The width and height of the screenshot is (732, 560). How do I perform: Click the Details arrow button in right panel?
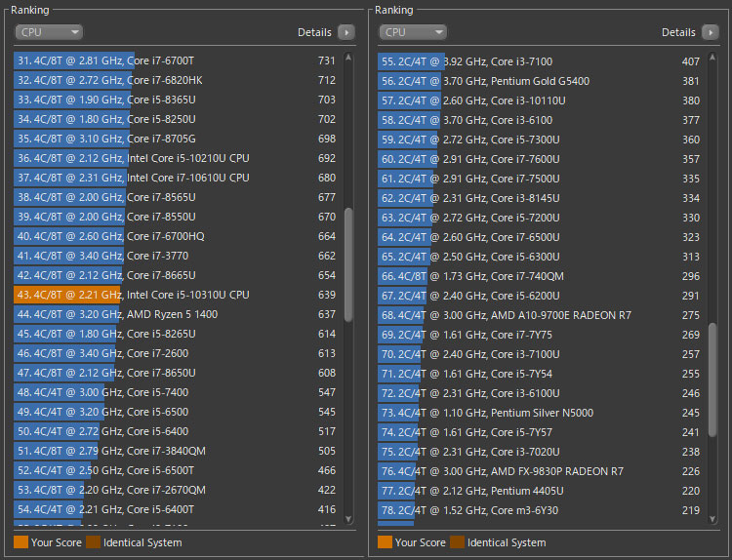(712, 32)
